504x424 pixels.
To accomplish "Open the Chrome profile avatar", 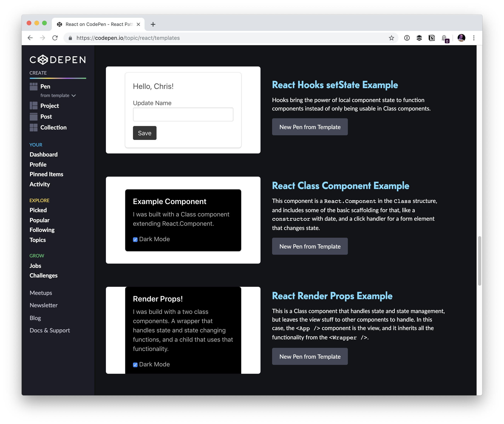I will coord(461,38).
